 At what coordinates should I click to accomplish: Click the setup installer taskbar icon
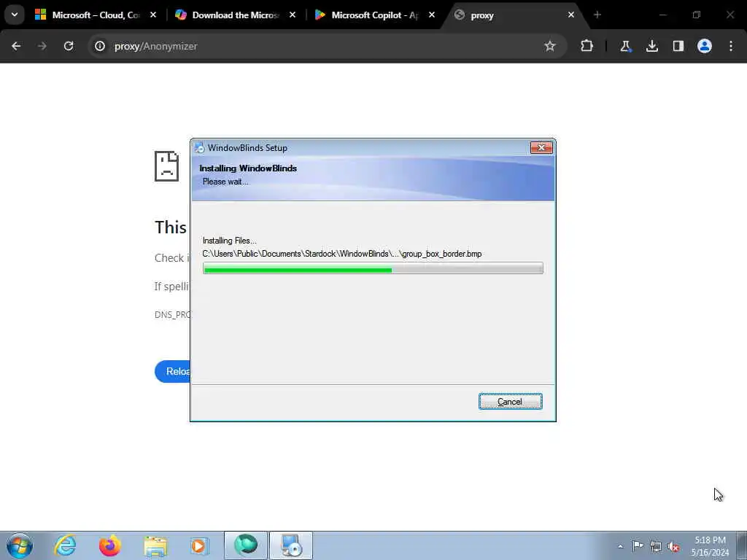[291, 545]
